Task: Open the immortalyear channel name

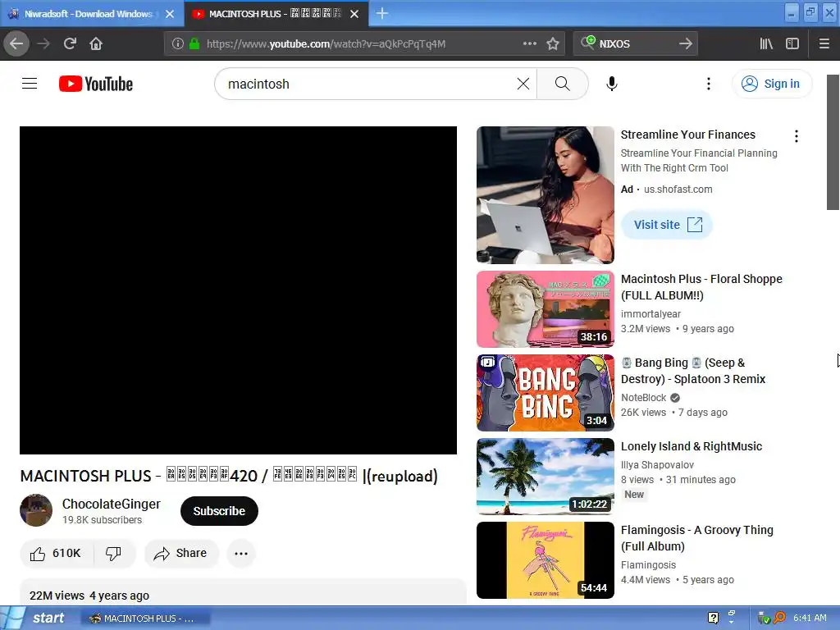Action: tap(651, 314)
